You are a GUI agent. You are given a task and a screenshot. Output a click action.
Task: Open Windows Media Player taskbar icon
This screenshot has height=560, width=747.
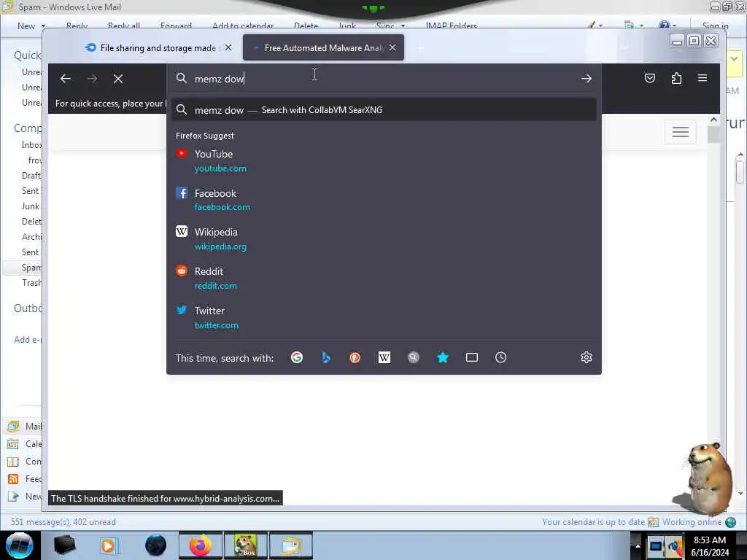(x=109, y=545)
